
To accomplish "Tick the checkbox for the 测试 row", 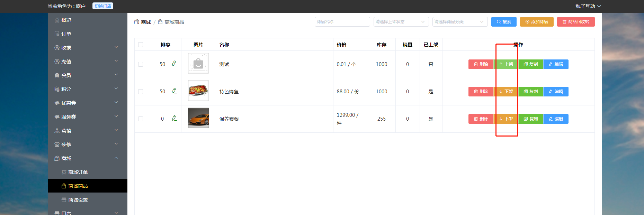I will (x=141, y=64).
